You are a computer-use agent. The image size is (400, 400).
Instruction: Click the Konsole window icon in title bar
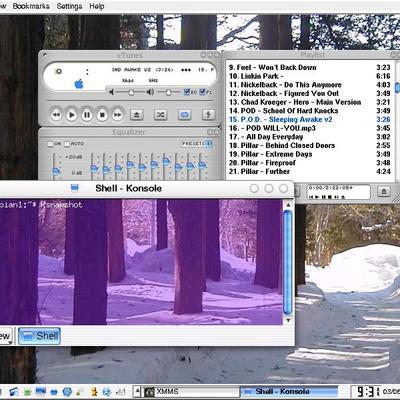point(75,188)
